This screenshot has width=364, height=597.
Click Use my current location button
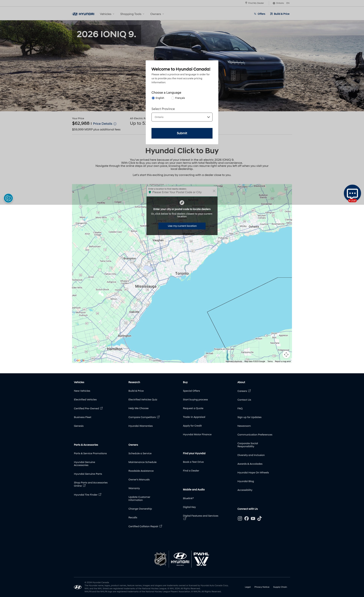(182, 226)
